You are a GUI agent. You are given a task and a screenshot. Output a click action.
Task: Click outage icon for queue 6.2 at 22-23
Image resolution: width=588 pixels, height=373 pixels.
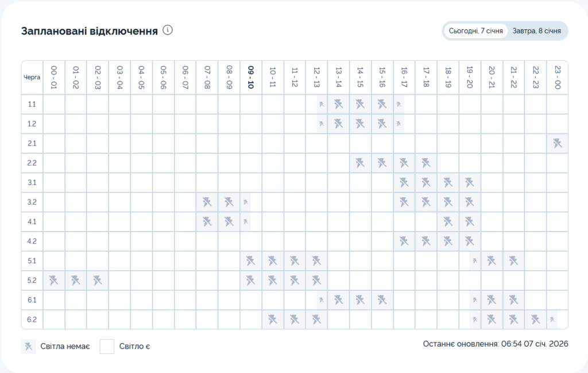(535, 320)
